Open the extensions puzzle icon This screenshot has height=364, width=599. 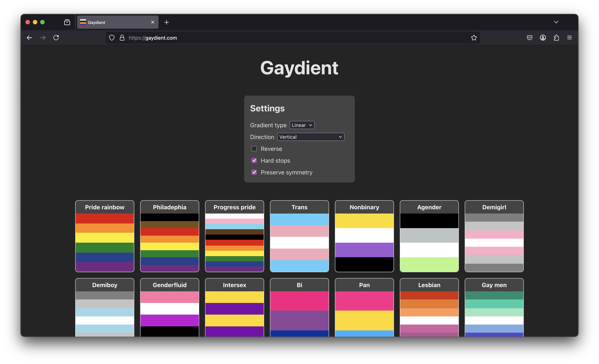(556, 38)
